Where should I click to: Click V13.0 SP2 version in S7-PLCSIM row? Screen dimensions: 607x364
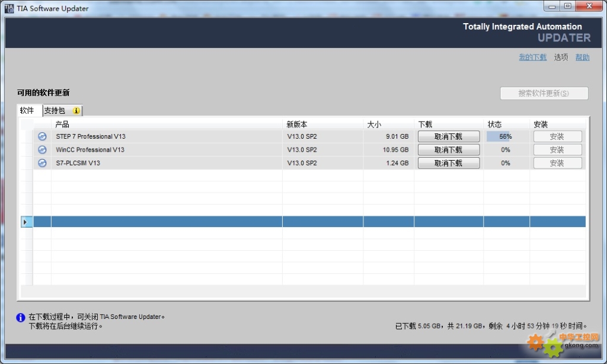302,163
